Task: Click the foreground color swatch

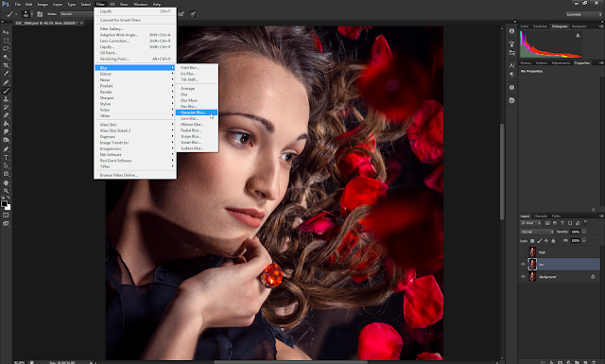Action: pyautogui.click(x=4, y=204)
